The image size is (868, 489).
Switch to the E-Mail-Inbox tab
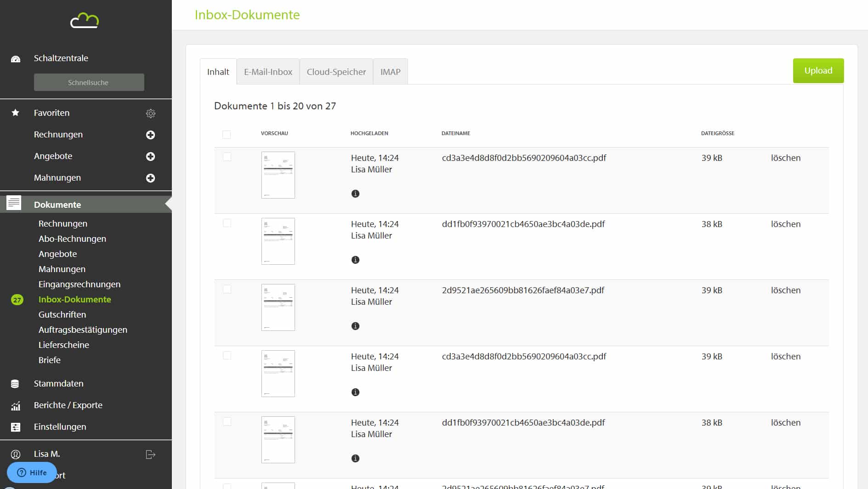[x=268, y=72]
